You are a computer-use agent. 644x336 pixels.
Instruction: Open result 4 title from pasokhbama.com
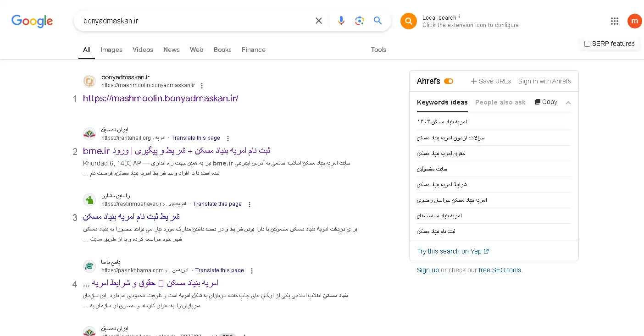[x=151, y=283]
